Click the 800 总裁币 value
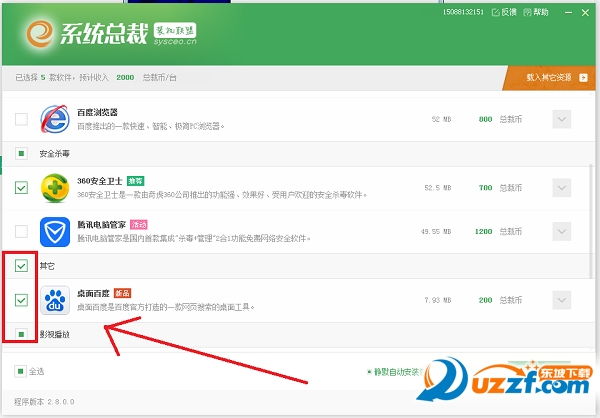The width and height of the screenshot is (600, 418). click(500, 119)
